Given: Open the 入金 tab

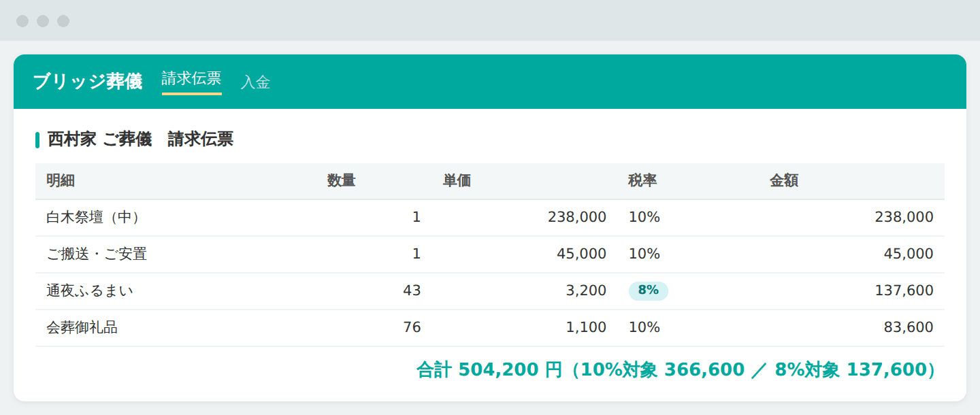Looking at the screenshot, I should point(255,82).
